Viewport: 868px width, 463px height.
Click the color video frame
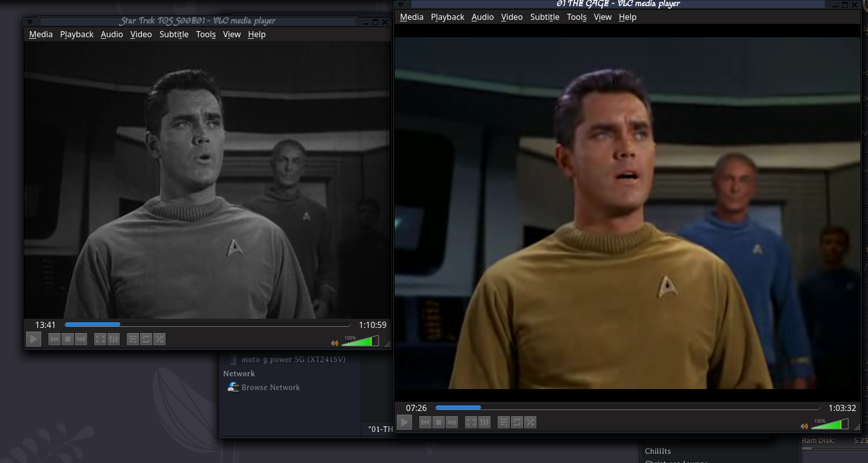coord(628,213)
